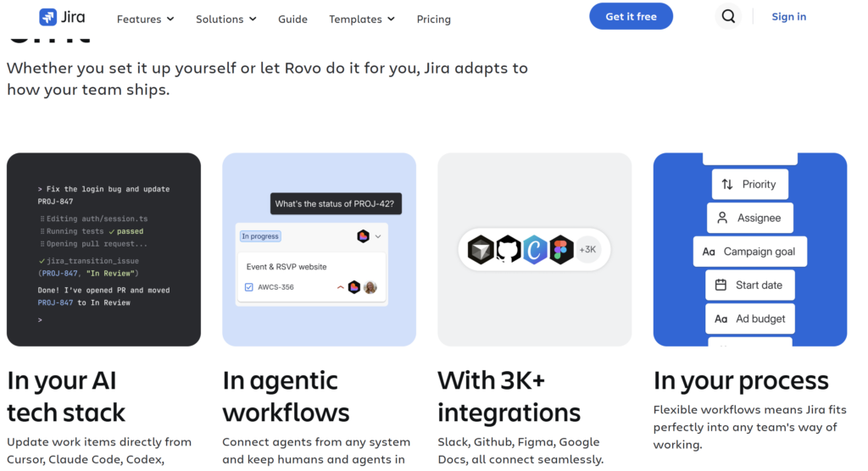The image size is (868, 471).
Task: Open the Templates dropdown
Action: pyautogui.click(x=361, y=19)
